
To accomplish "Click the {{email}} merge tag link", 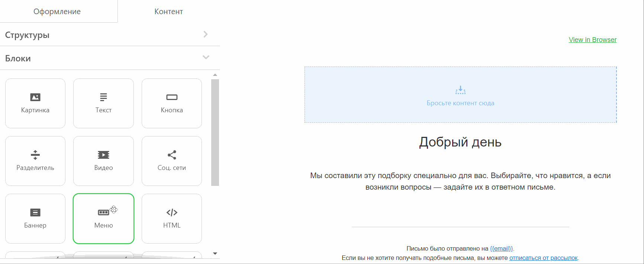I will click(502, 248).
